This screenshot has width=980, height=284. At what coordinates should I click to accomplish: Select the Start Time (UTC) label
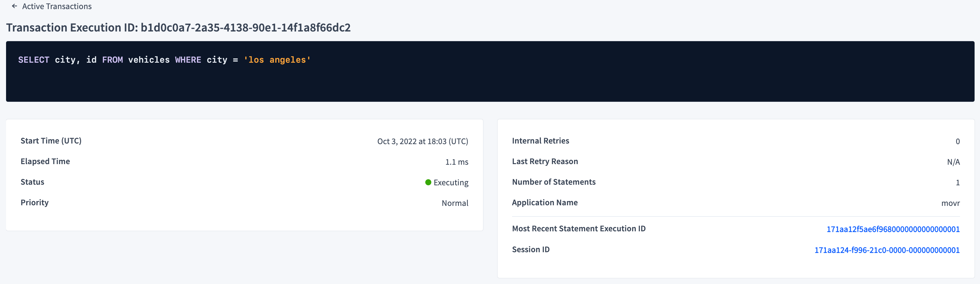[x=51, y=140]
